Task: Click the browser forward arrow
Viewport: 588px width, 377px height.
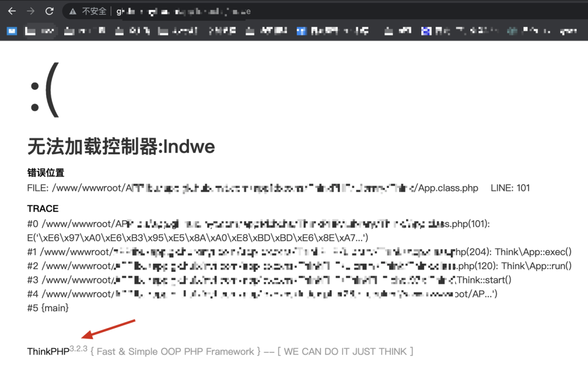Action: tap(30, 11)
